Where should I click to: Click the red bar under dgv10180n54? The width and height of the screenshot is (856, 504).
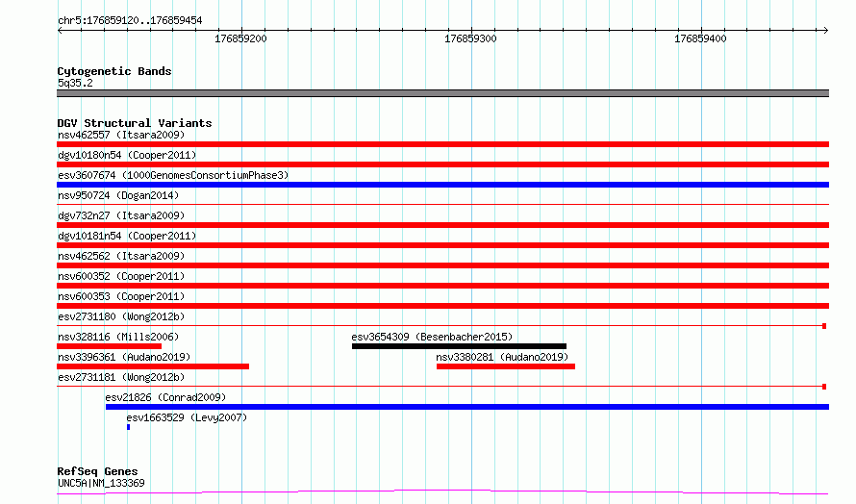point(442,164)
